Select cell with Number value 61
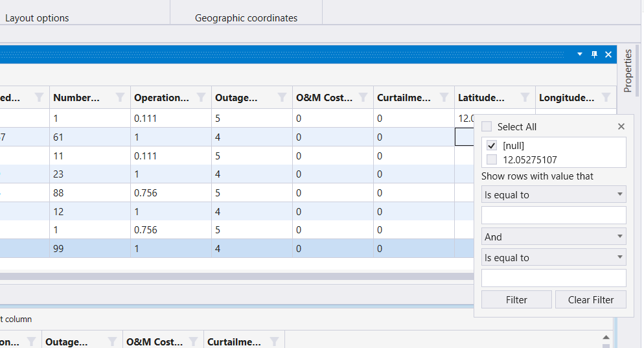 point(90,137)
